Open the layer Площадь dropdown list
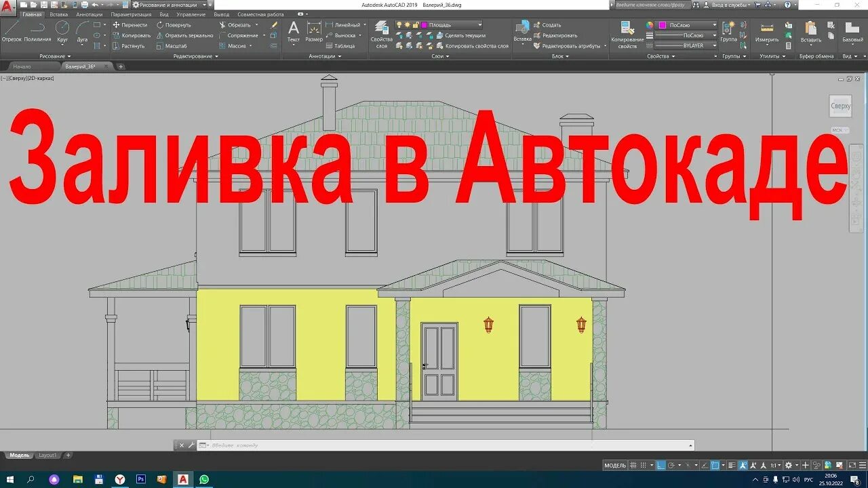This screenshot has height=488, width=868. pos(479,25)
